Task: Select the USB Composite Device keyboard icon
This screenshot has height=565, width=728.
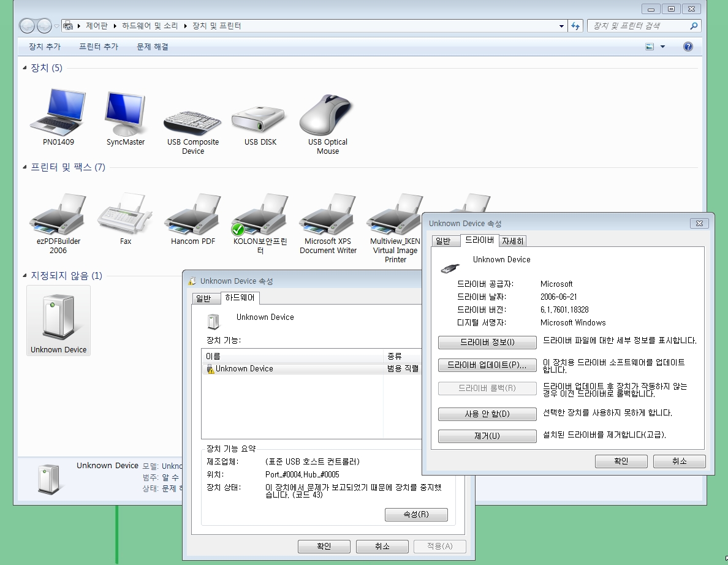Action: tap(192, 123)
